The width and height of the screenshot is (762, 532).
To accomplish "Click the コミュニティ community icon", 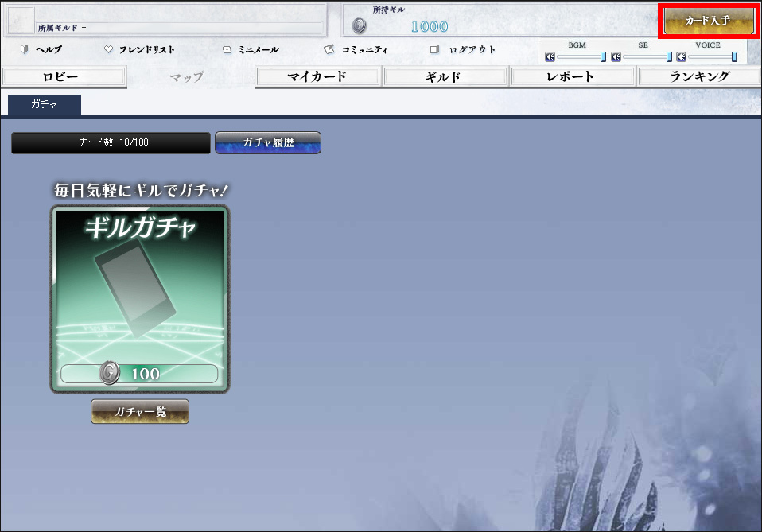I will pos(330,49).
